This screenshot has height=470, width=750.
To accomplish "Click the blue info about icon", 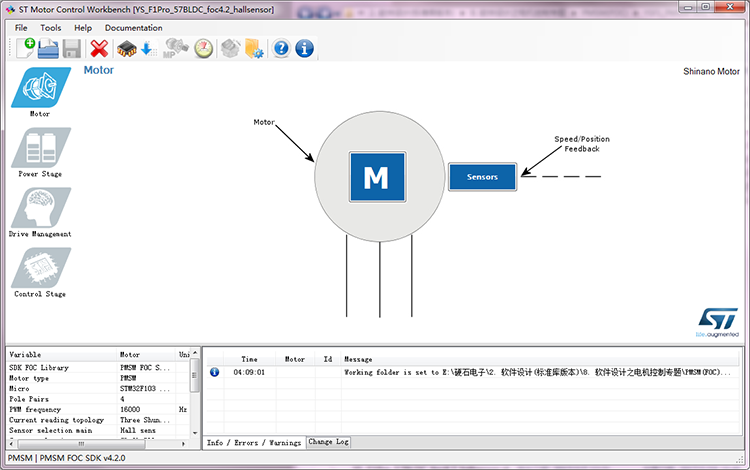I will click(x=304, y=48).
